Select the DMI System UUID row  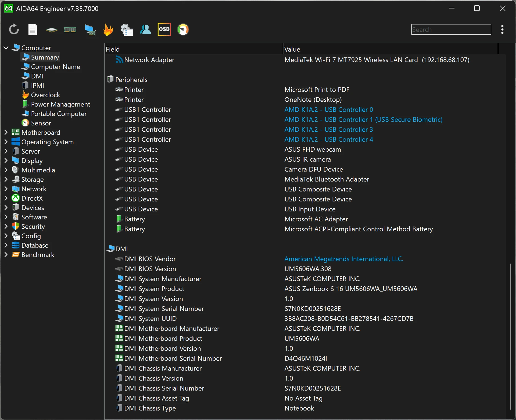coord(305,318)
